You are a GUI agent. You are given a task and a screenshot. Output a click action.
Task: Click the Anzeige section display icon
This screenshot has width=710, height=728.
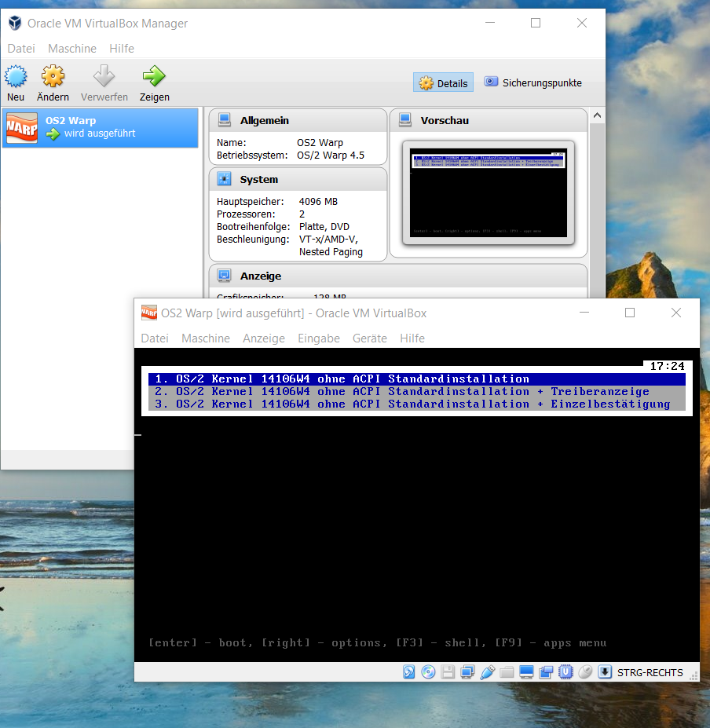(225, 276)
